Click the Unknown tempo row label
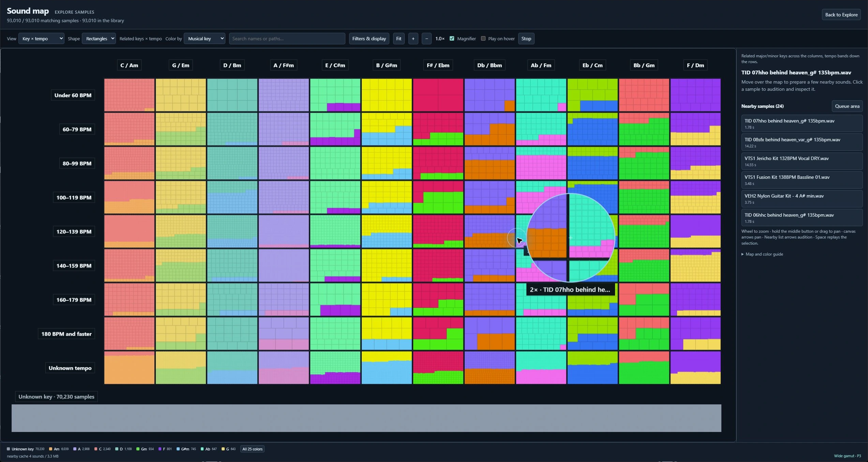This screenshot has height=462, width=868. (x=70, y=368)
